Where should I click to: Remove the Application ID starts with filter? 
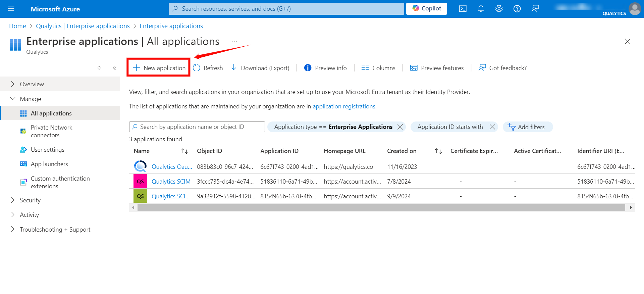(x=492, y=127)
